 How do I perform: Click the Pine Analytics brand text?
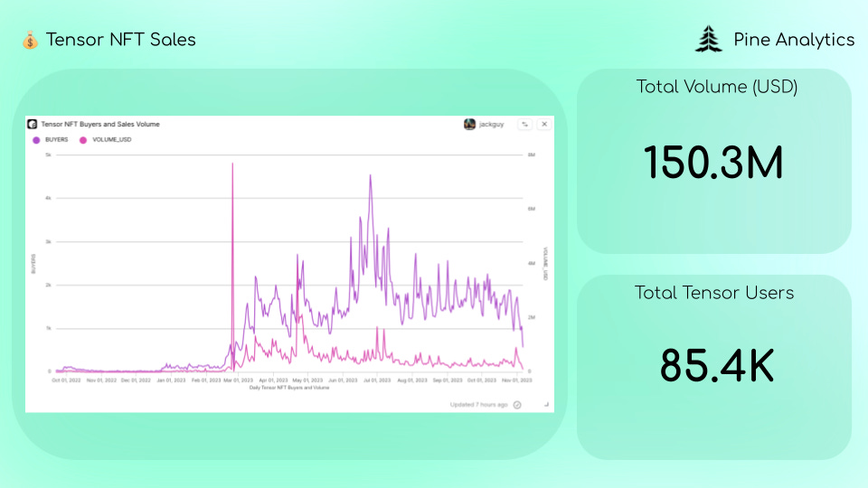point(794,40)
